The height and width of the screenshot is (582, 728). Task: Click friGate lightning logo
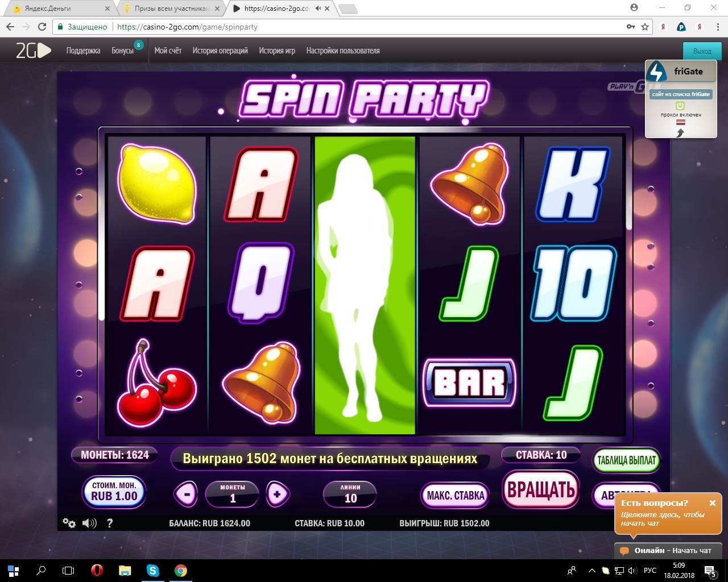pos(657,72)
